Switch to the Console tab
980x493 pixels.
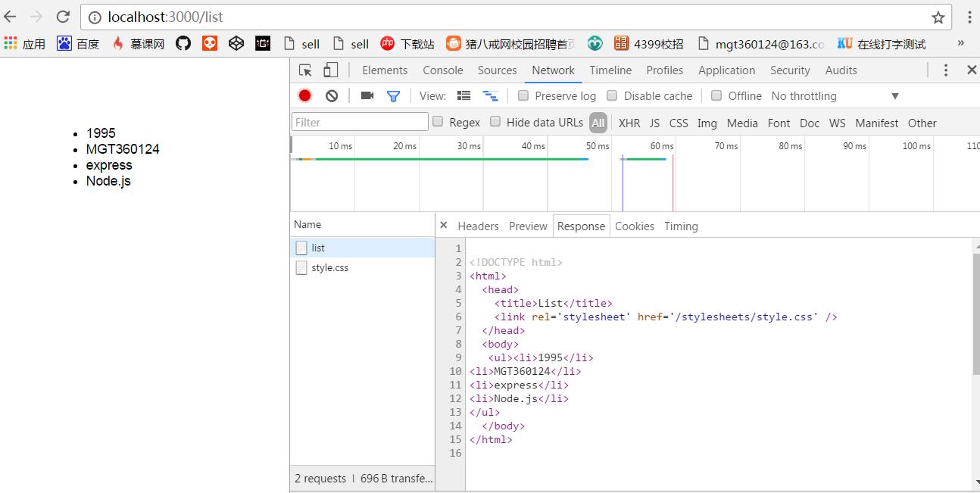442,70
